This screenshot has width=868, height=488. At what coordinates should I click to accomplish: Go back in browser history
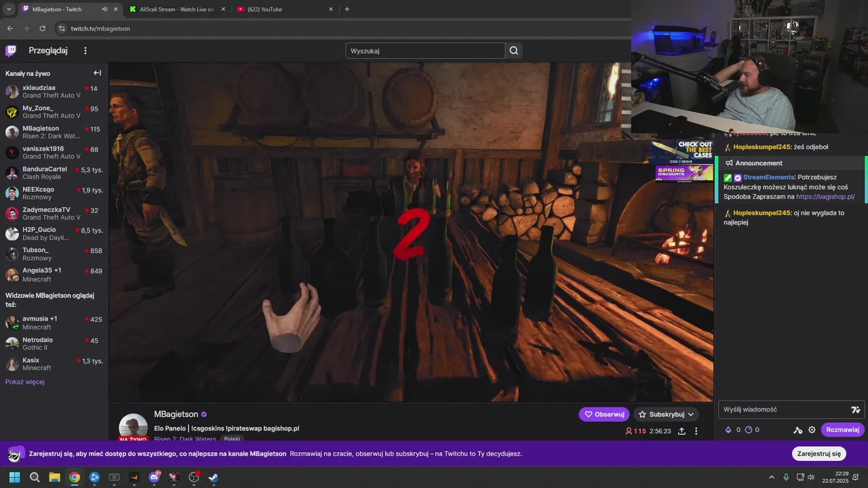[10, 28]
